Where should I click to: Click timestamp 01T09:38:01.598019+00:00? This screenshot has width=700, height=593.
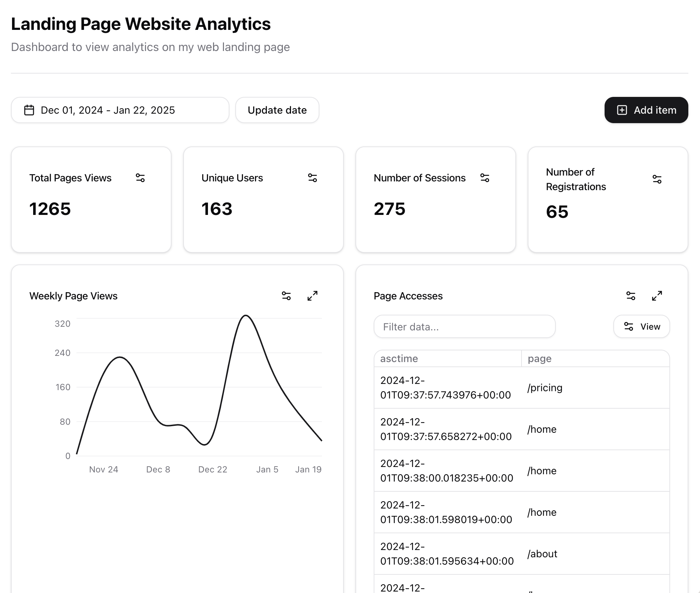[446, 512]
